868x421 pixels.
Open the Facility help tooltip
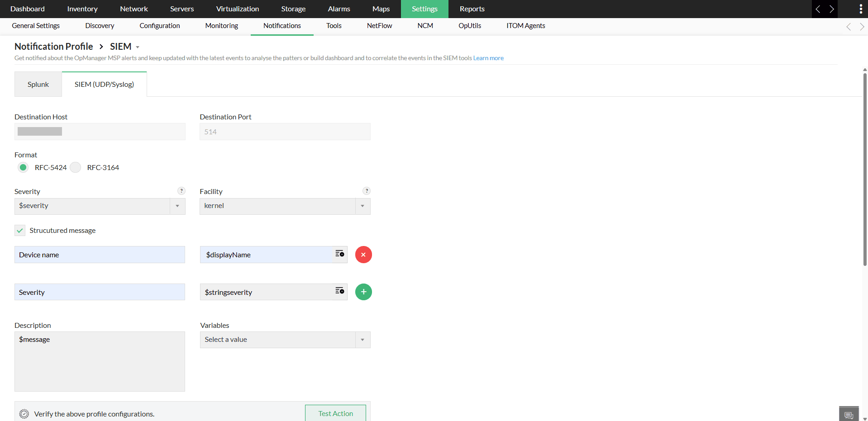click(367, 191)
